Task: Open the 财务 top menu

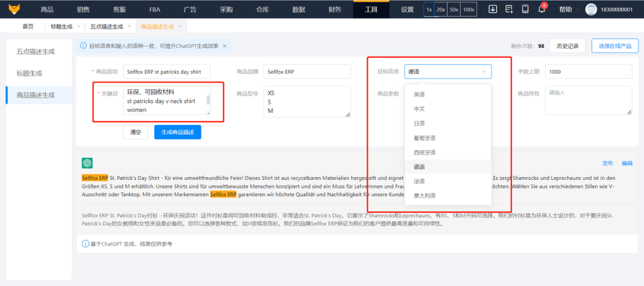Action: pyautogui.click(x=335, y=10)
